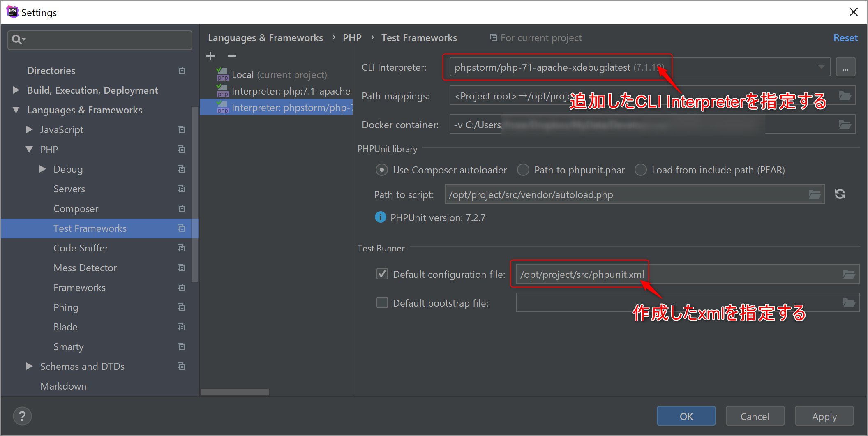Enable Default bootstrap file checkbox

click(x=382, y=302)
